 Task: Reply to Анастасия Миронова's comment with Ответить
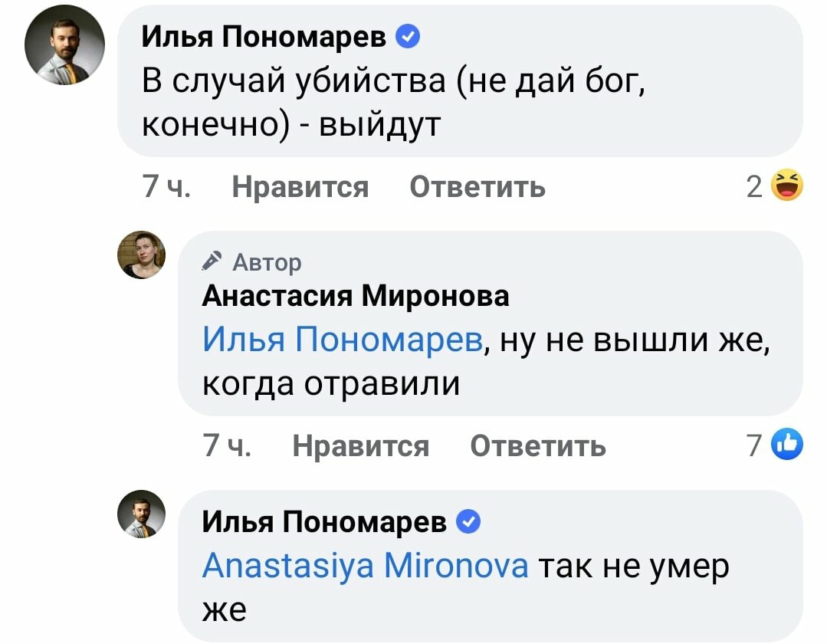537,445
